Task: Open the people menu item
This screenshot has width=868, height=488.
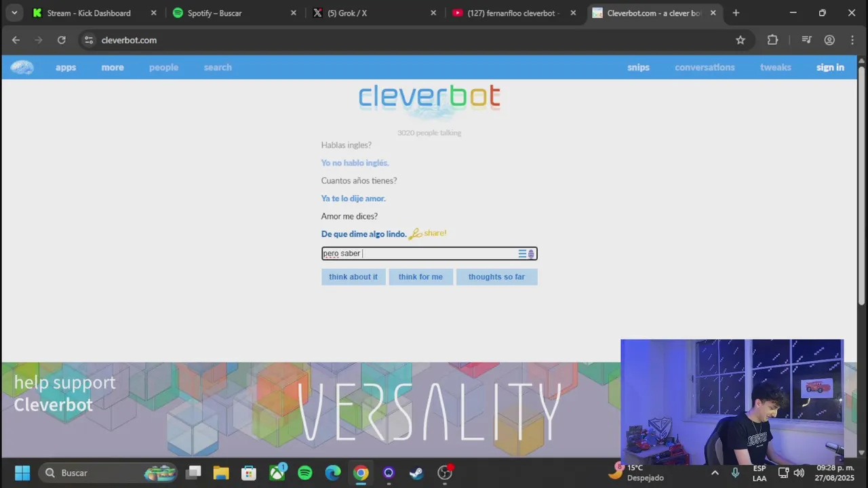Action: (x=163, y=67)
